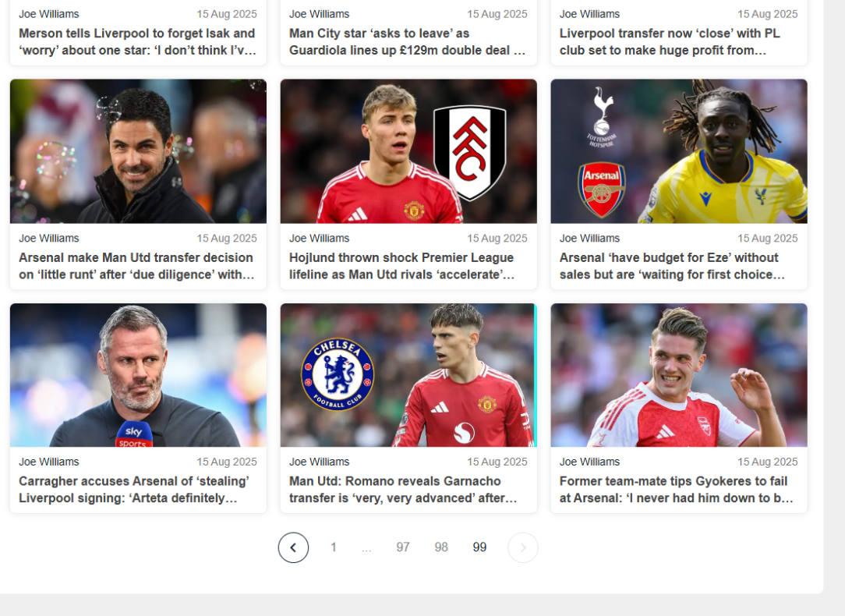845x616 pixels.
Task: Open 'Hojlund thrown shock Premier League lifeline' headline
Action: pyautogui.click(x=402, y=266)
